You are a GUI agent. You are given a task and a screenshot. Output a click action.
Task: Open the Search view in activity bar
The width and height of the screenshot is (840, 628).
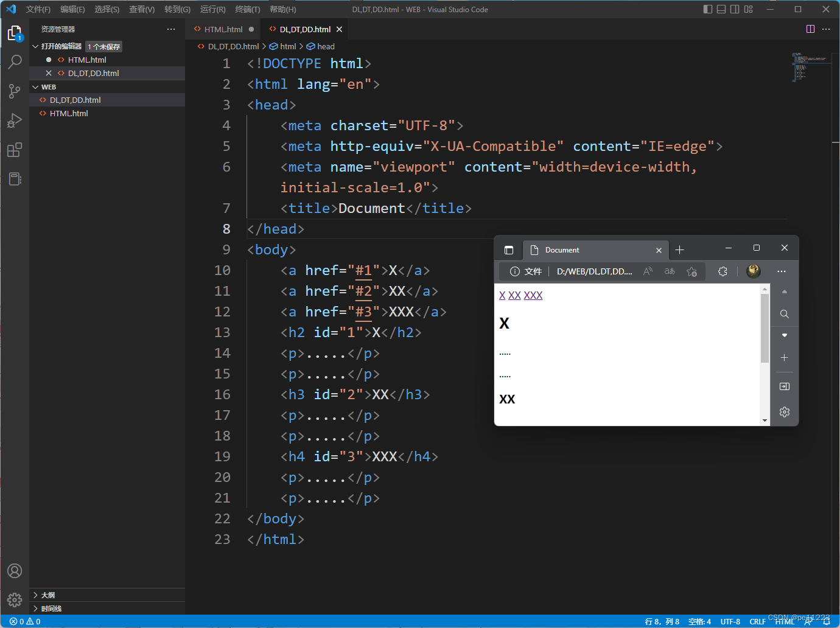tap(15, 61)
